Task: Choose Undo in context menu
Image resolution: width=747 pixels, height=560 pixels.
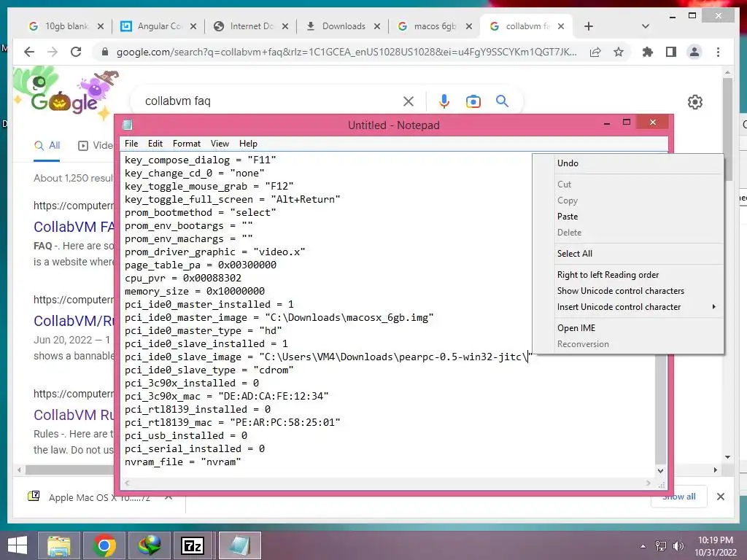Action: [x=628, y=163]
